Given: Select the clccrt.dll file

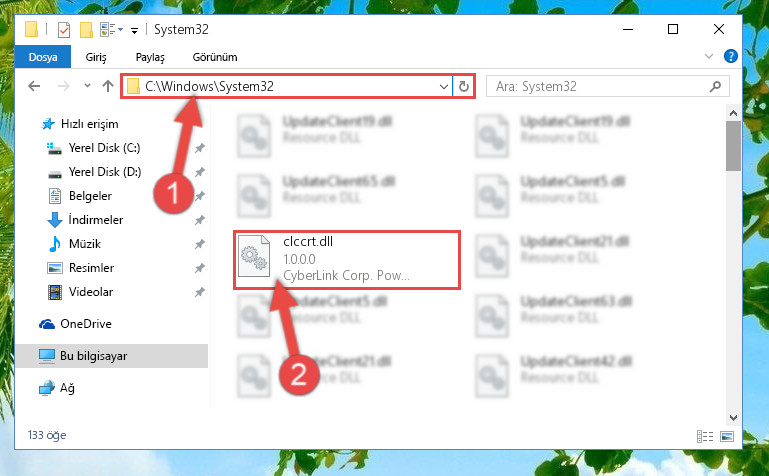Looking at the screenshot, I should pyautogui.click(x=346, y=260).
